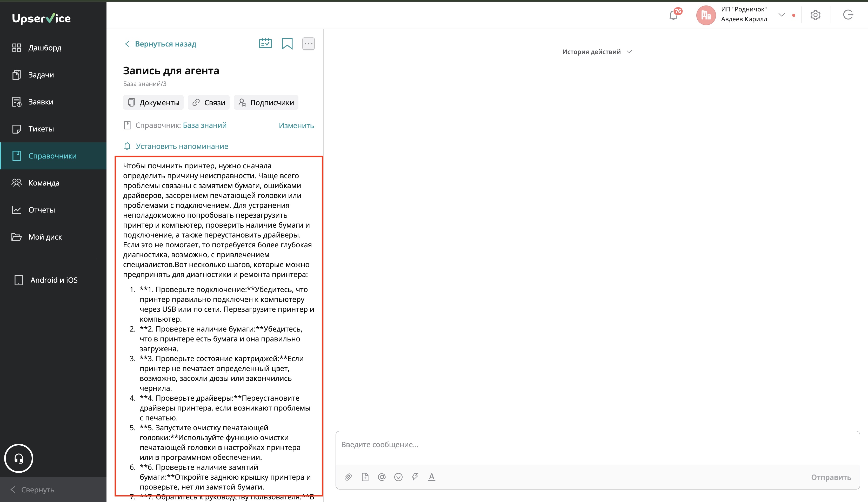Click the mention @ icon
This screenshot has height=502, width=868.
pos(382,477)
